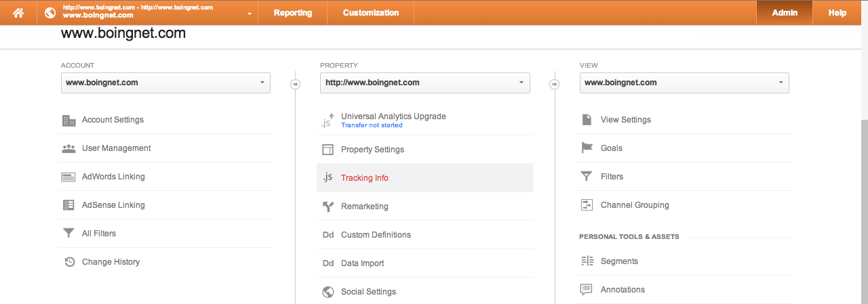Click the Remarketing fork icon
This screenshot has width=868, height=304.
328,207
